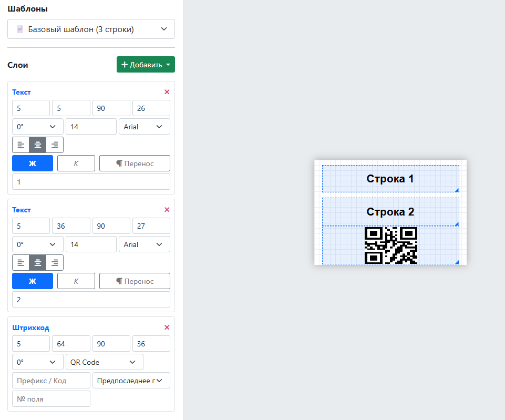Align first text layer left
505x420 pixels.
21,145
